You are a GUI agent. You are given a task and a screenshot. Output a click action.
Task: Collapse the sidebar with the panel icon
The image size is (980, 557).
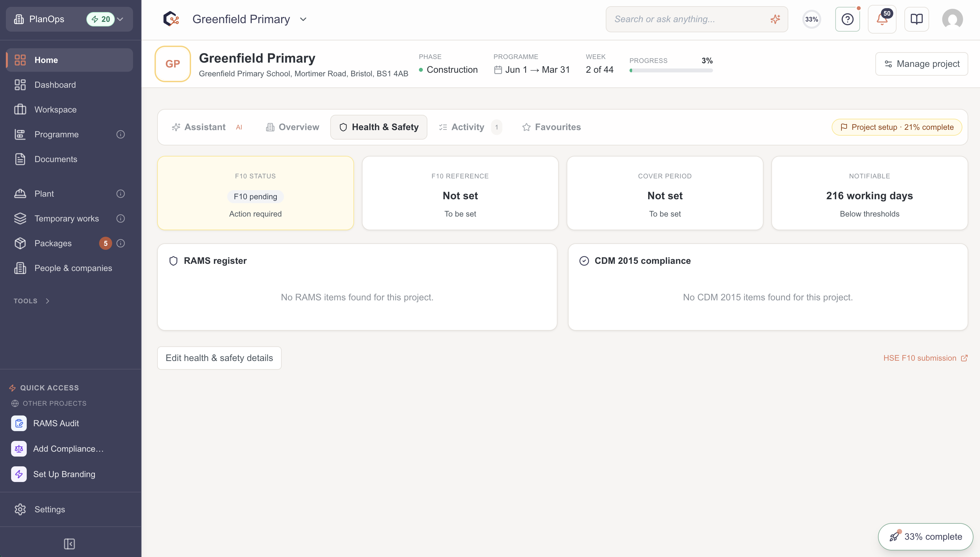click(x=69, y=543)
